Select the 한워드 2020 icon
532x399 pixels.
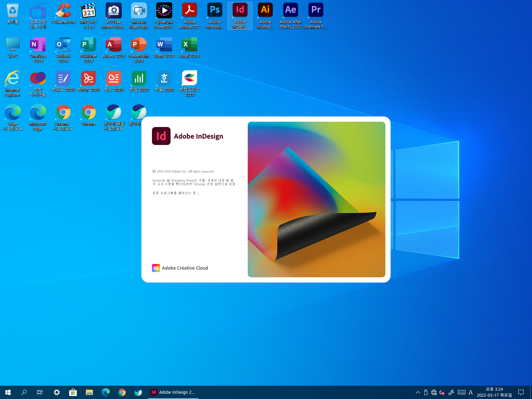click(63, 81)
